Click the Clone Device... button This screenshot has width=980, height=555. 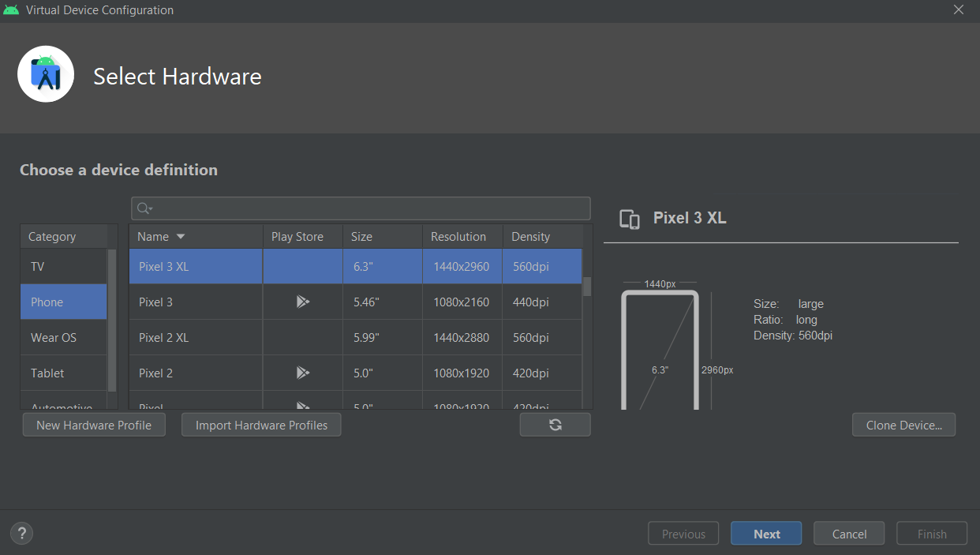903,425
